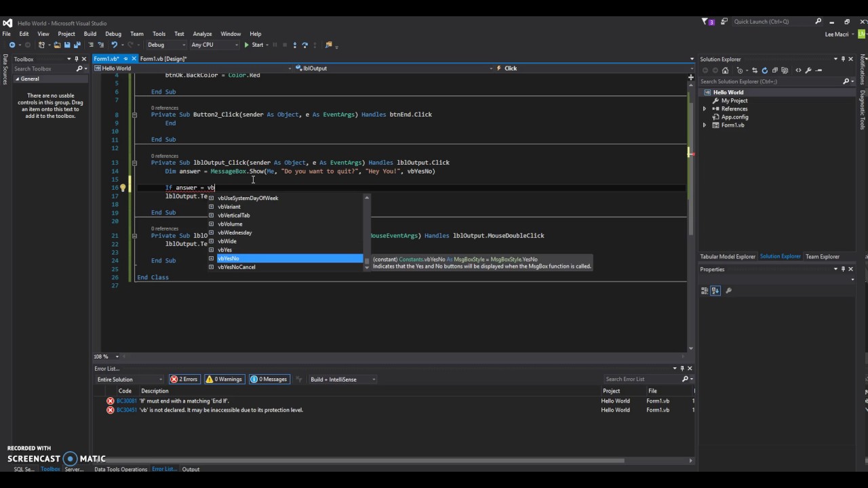This screenshot has width=868, height=488.
Task: Click the View Code icon in Solution Explorer
Action: 798,70
